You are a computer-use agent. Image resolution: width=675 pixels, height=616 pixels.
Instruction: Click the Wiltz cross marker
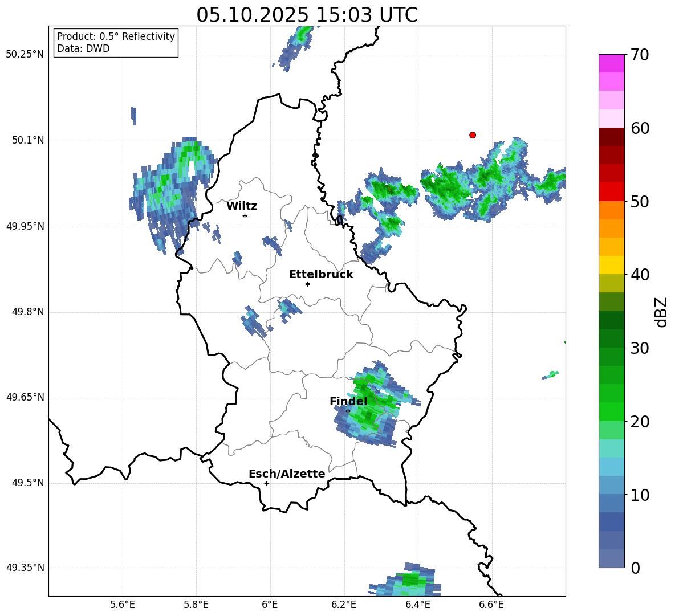coord(245,215)
